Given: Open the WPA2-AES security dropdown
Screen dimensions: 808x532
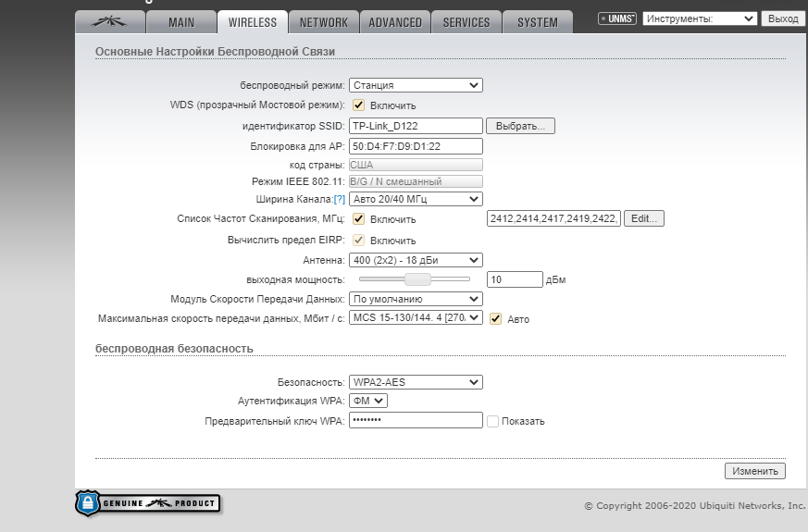Looking at the screenshot, I should coord(416,382).
